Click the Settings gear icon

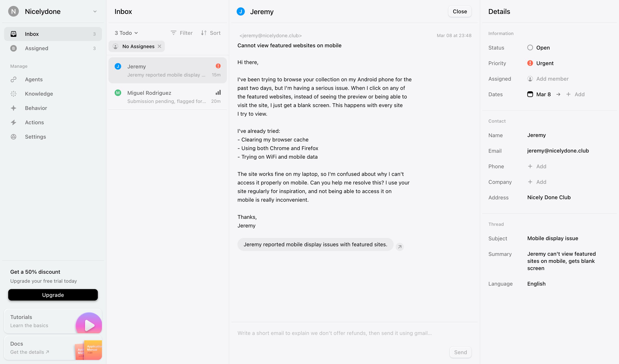(13, 137)
